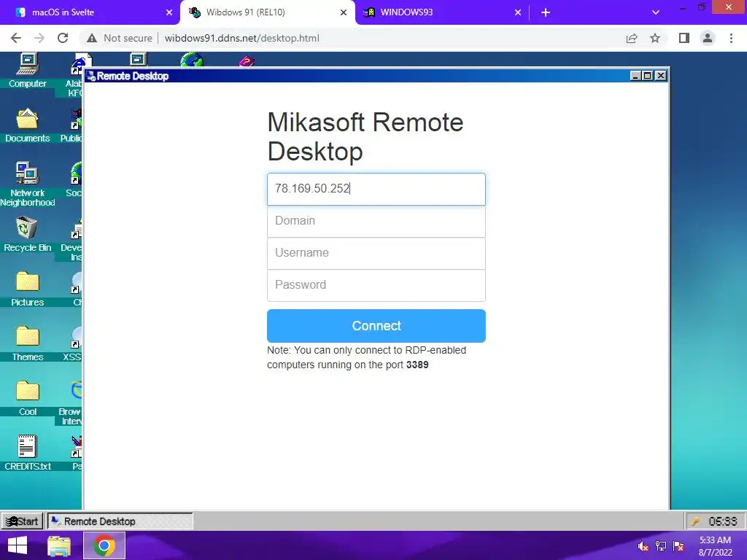
Task: Minimize the Remote Desktop window
Action: (635, 76)
